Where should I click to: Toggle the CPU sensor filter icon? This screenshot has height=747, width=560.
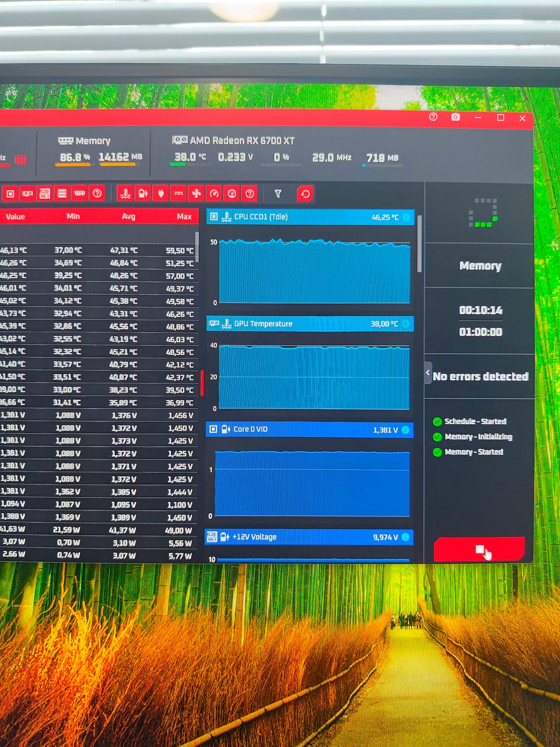[x=10, y=193]
